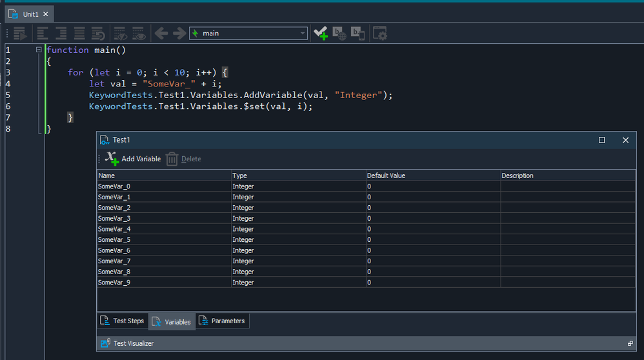This screenshot has height=360, width=644.
Task: Maximize the Test1 window
Action: (x=601, y=140)
